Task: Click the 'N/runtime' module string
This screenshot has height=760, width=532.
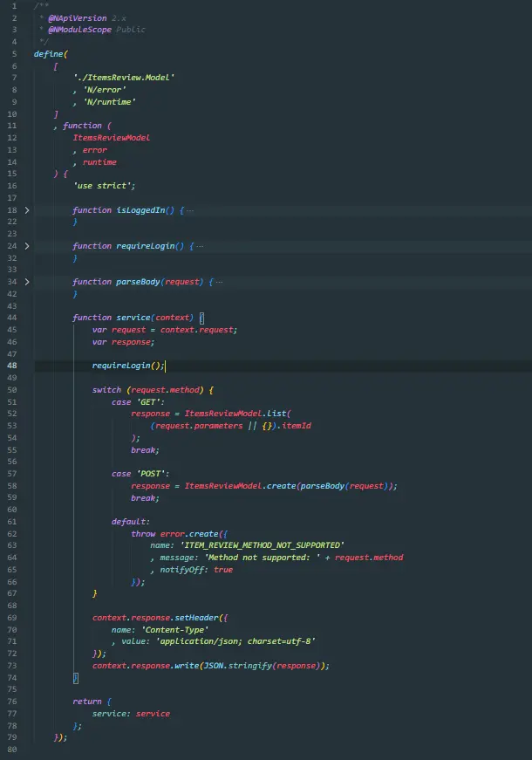Action: coord(110,102)
